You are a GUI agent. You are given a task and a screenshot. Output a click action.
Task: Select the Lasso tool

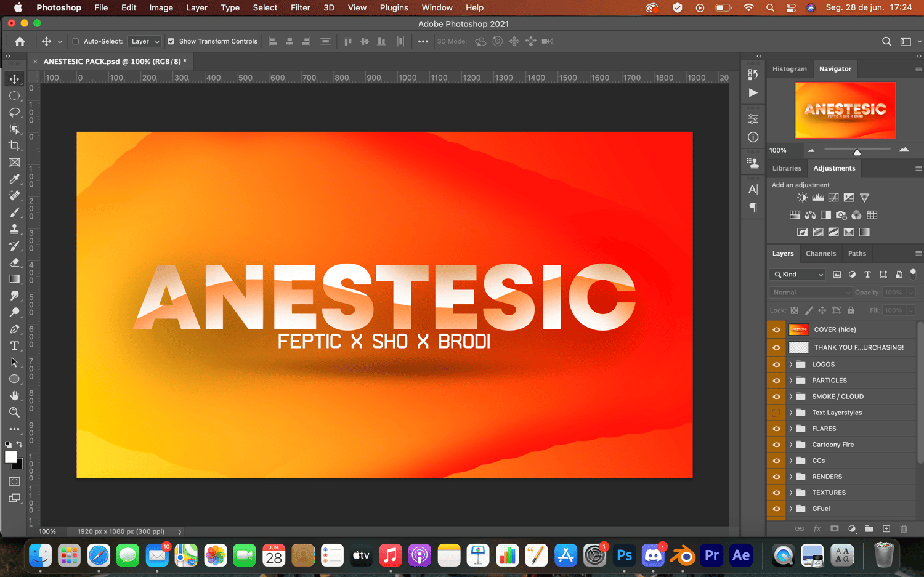pyautogui.click(x=15, y=112)
